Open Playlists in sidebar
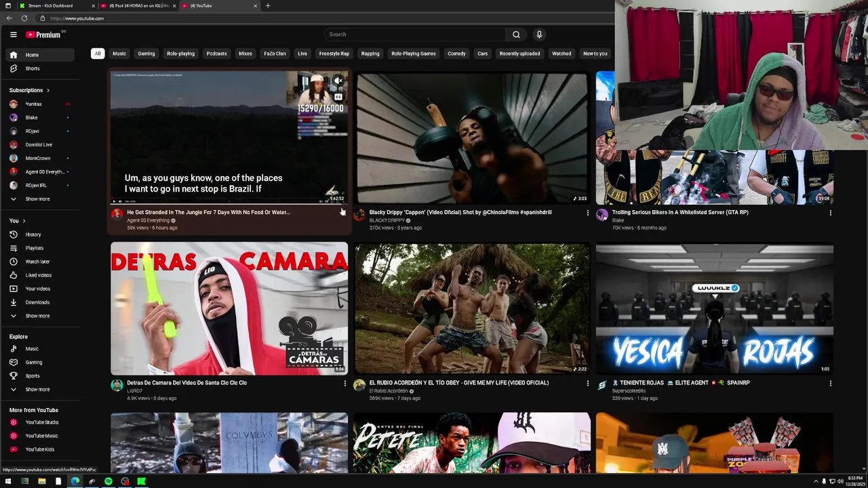The image size is (868, 488). (41, 248)
